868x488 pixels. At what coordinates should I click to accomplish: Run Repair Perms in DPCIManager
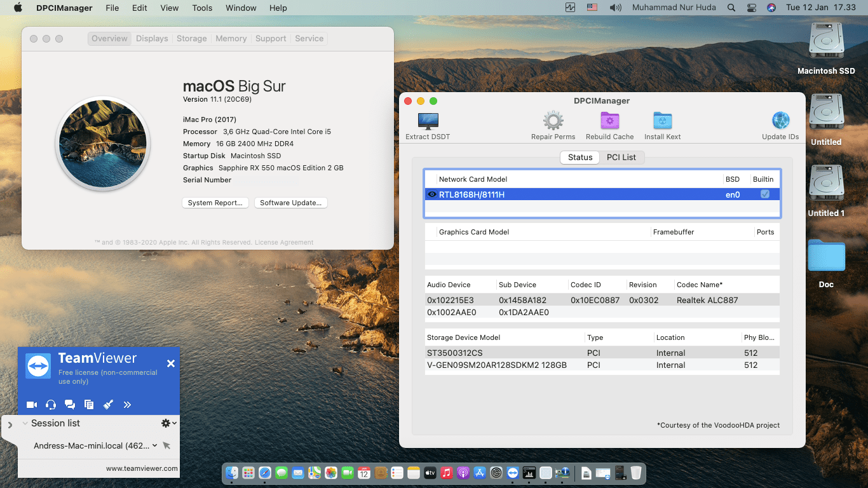coord(552,121)
